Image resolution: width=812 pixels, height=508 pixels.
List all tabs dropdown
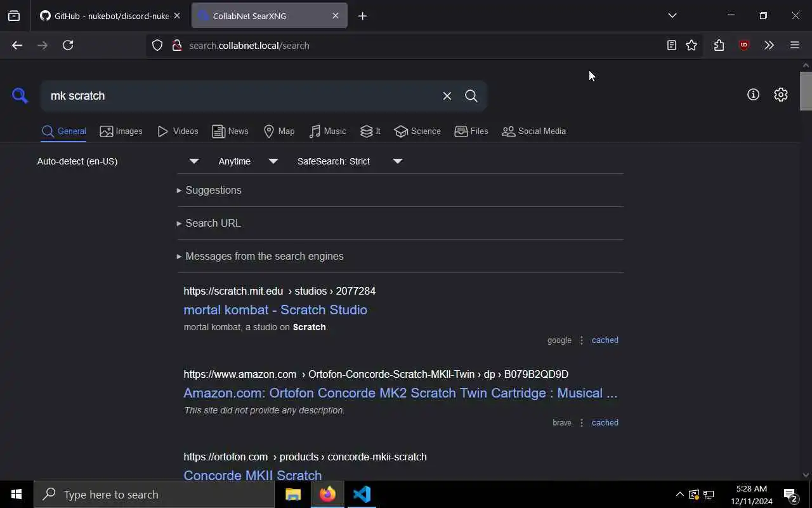click(672, 15)
